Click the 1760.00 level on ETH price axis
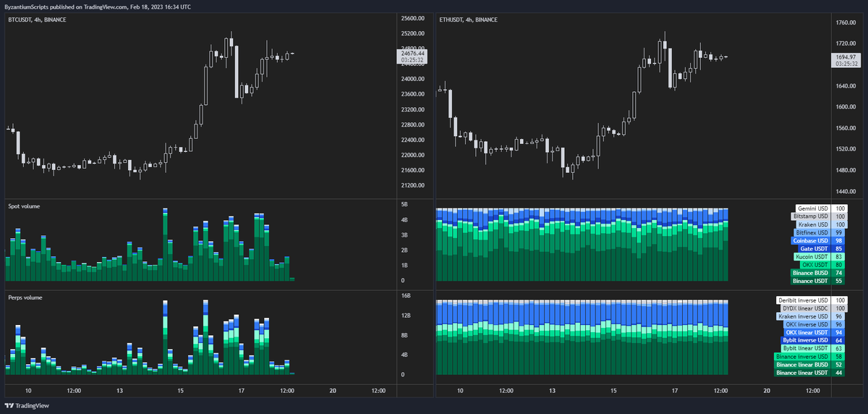Image resolution: width=868 pixels, height=414 pixels. coord(845,23)
